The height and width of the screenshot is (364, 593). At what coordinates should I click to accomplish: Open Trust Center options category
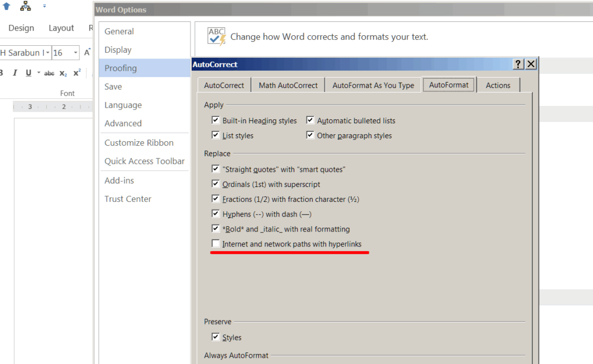pos(127,198)
